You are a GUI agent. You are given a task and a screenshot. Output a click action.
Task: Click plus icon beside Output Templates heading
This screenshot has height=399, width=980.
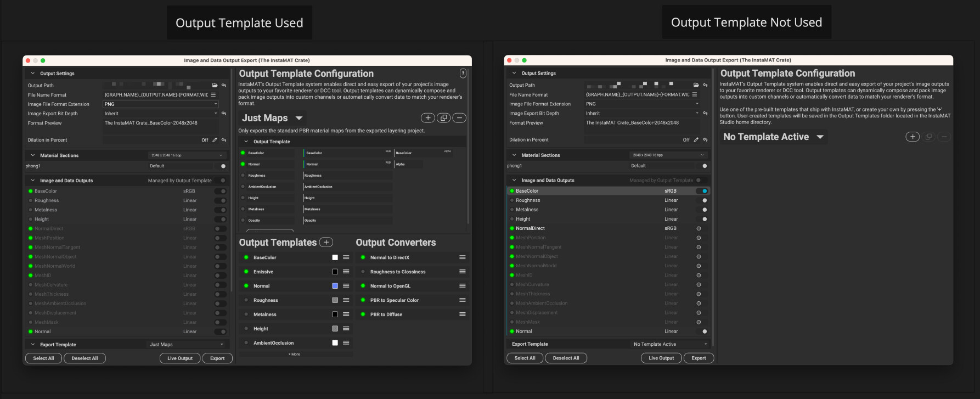coord(326,243)
